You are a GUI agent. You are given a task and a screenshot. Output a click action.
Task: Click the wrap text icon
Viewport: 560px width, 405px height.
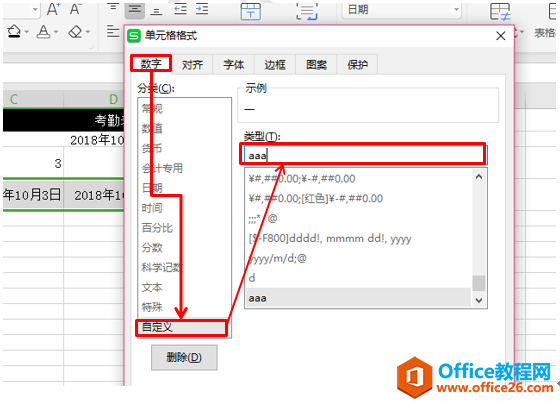pos(307,11)
